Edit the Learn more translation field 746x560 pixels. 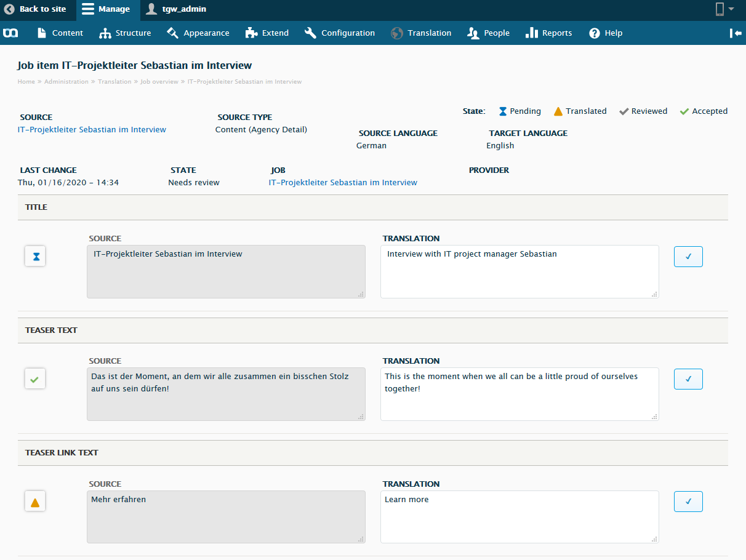pyautogui.click(x=519, y=517)
